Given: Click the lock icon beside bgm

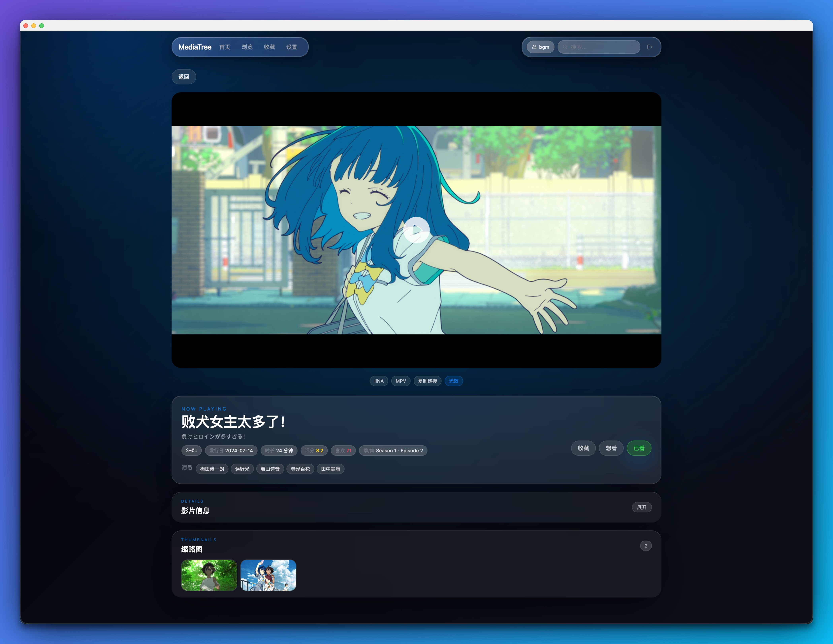Looking at the screenshot, I should (x=534, y=47).
